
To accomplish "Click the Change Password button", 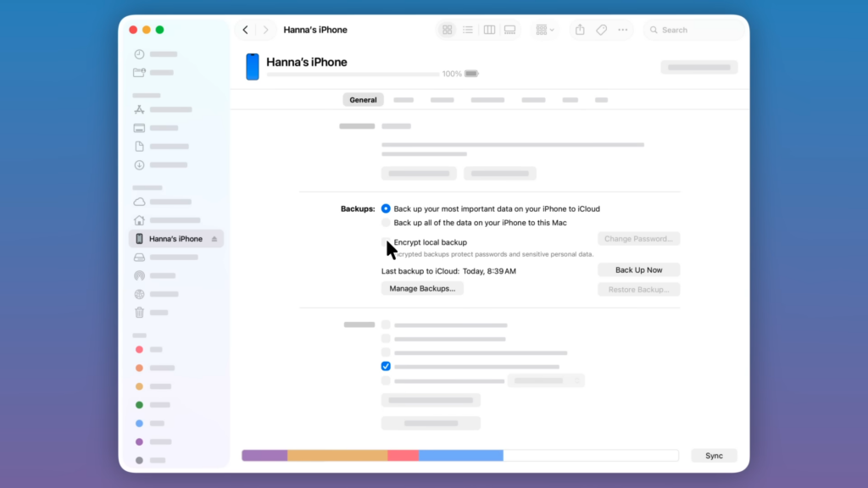I will (x=639, y=239).
